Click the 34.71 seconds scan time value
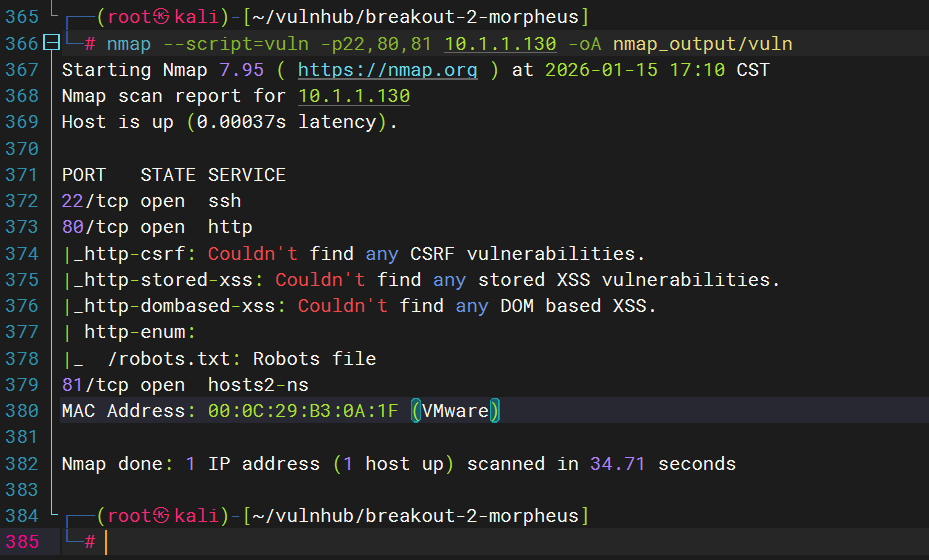This screenshot has width=929, height=560. click(617, 464)
